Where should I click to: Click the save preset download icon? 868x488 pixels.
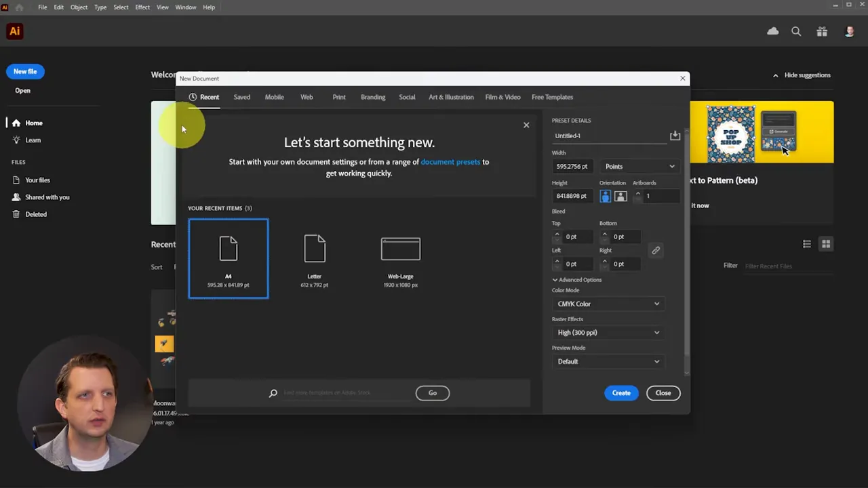[x=675, y=136]
